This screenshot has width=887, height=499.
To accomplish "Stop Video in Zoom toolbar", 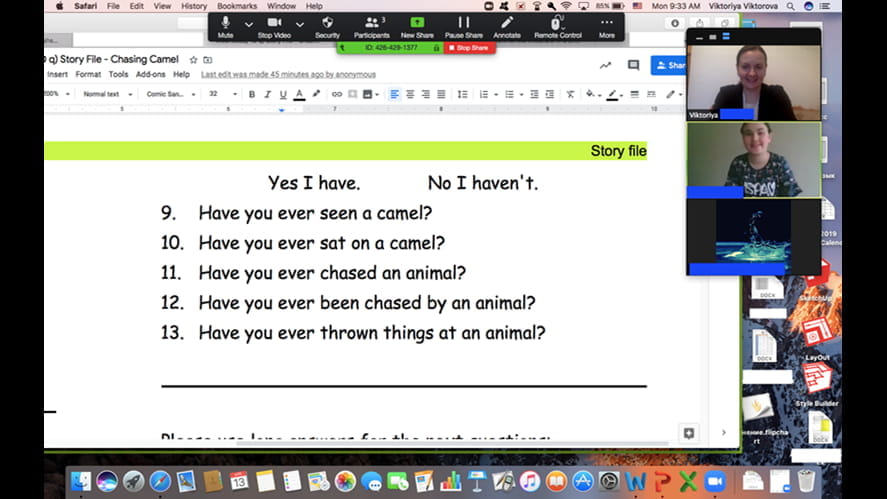I will pos(274,25).
